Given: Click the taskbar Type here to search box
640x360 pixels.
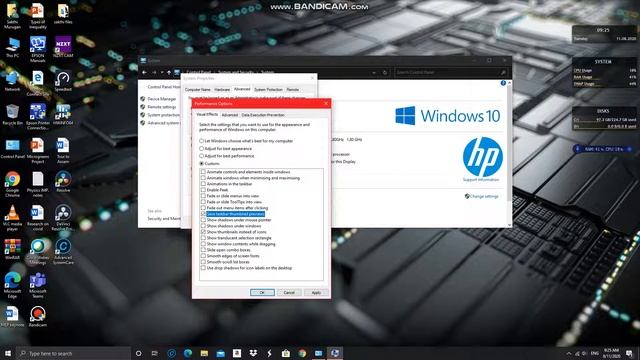Looking at the screenshot, I should (x=73, y=353).
